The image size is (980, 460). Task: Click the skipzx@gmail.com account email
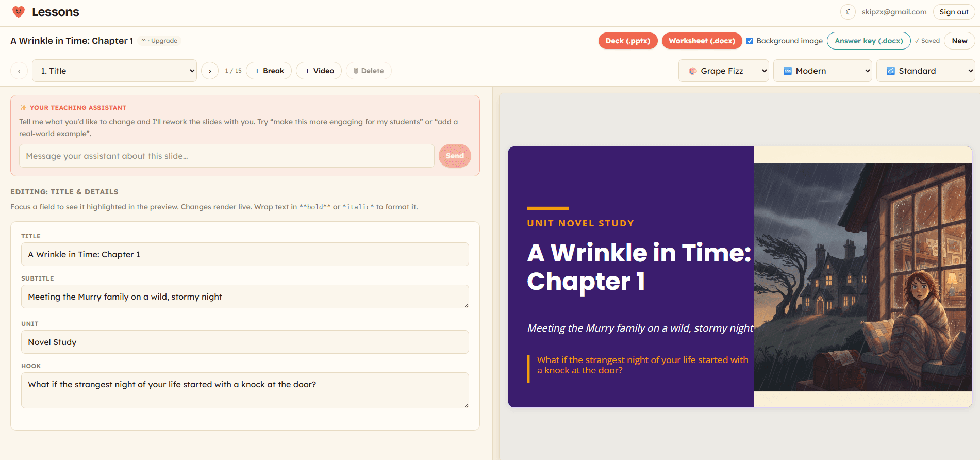point(894,12)
